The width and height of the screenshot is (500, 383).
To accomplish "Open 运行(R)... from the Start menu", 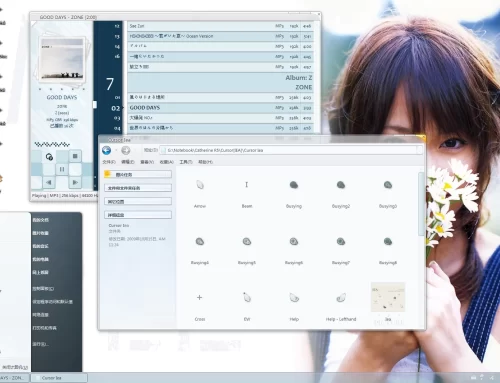I will point(41,344).
